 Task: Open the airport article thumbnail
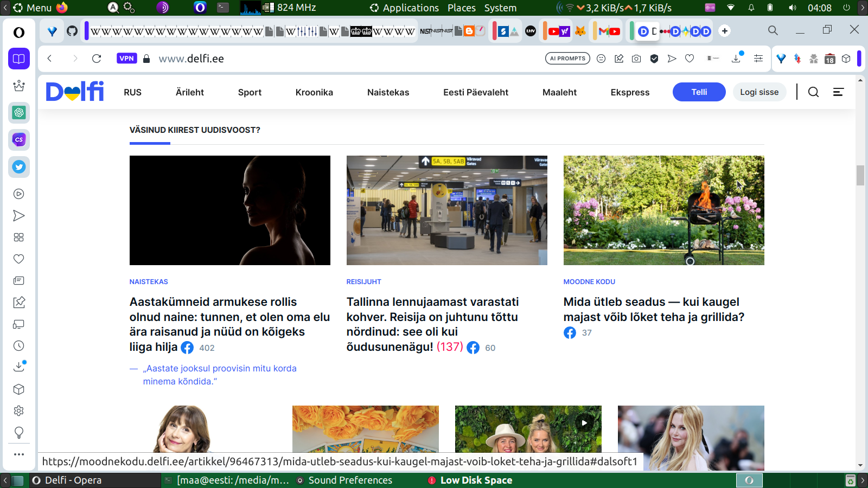click(447, 210)
